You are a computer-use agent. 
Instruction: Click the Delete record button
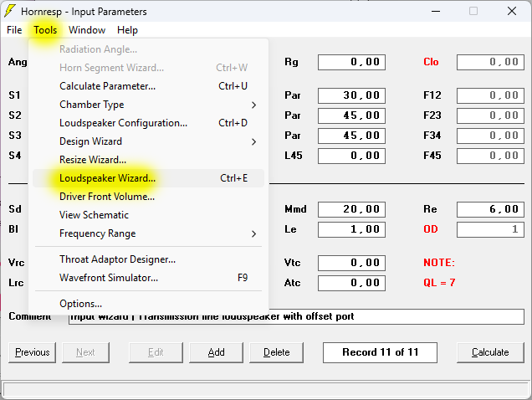tap(277, 352)
